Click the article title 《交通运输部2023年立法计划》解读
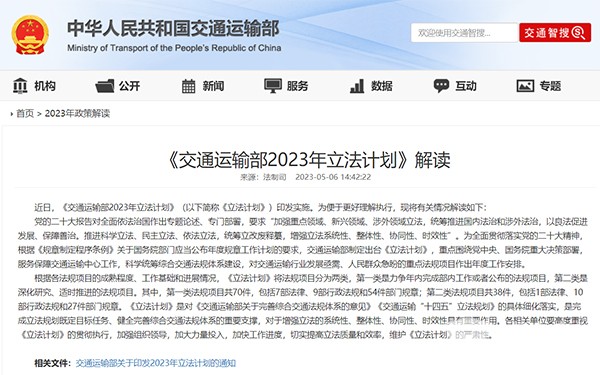 click(x=308, y=160)
